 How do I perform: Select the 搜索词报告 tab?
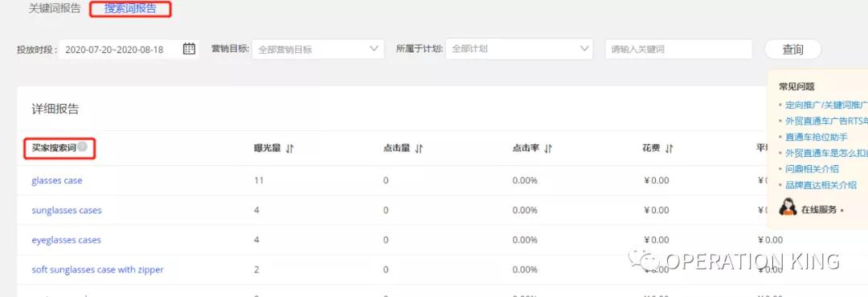point(130,9)
